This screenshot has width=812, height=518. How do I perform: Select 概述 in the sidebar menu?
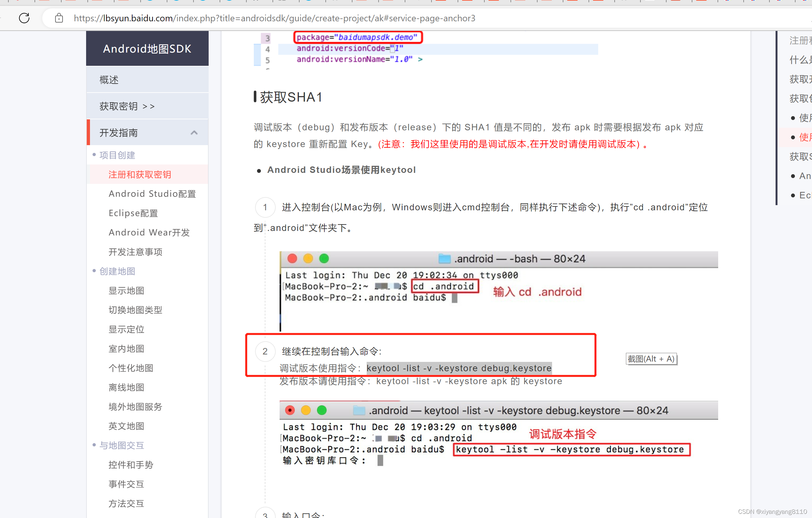[x=109, y=80]
